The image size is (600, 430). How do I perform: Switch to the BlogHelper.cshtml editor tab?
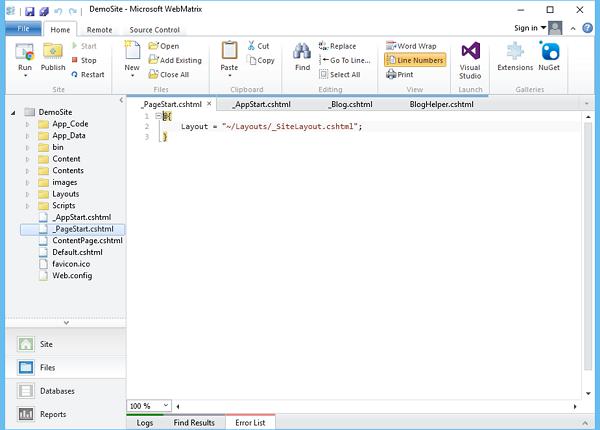pyautogui.click(x=441, y=104)
